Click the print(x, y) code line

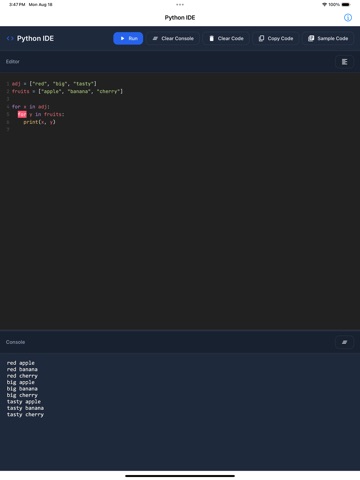(x=39, y=122)
